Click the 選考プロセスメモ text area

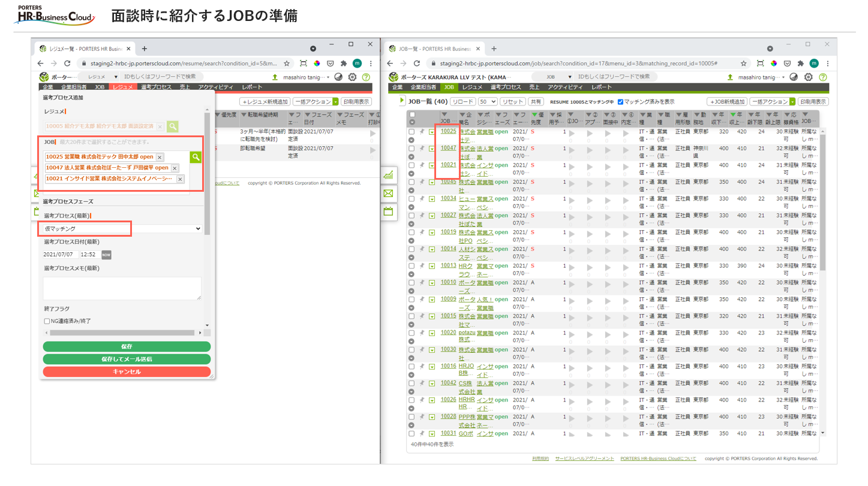pos(122,288)
